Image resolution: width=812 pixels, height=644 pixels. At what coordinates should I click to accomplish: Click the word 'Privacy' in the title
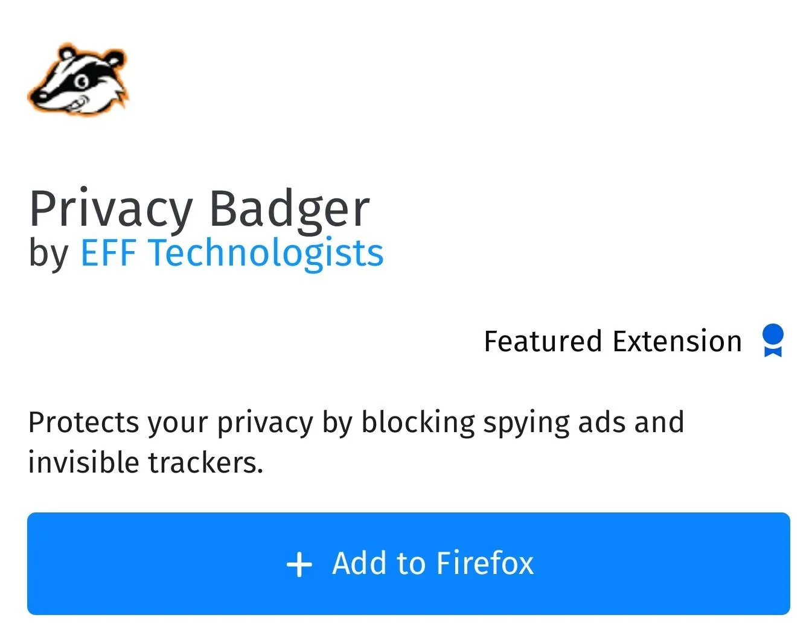[x=110, y=209]
